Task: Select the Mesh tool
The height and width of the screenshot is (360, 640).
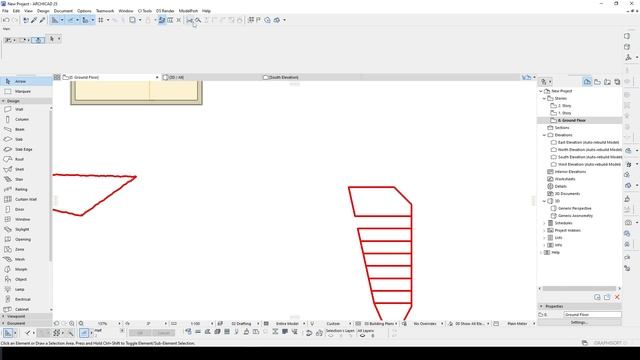Action: (26, 259)
